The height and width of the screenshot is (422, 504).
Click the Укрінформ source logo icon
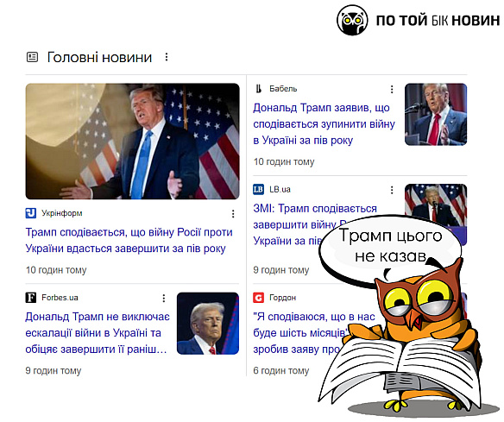(x=31, y=213)
